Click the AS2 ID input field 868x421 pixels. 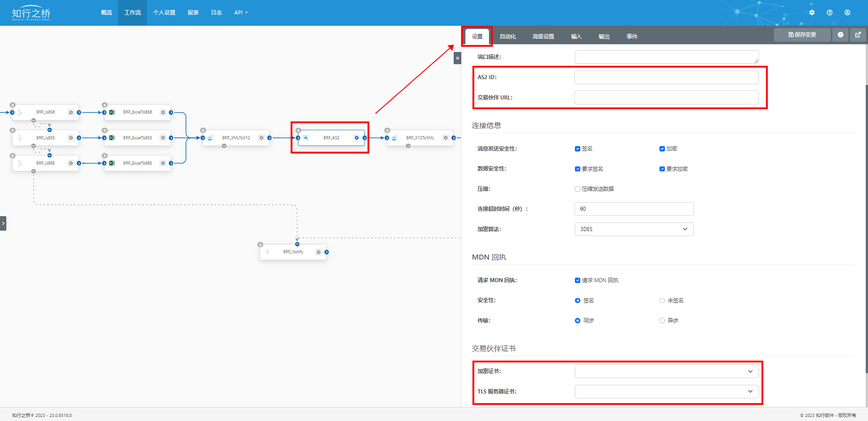click(x=666, y=77)
